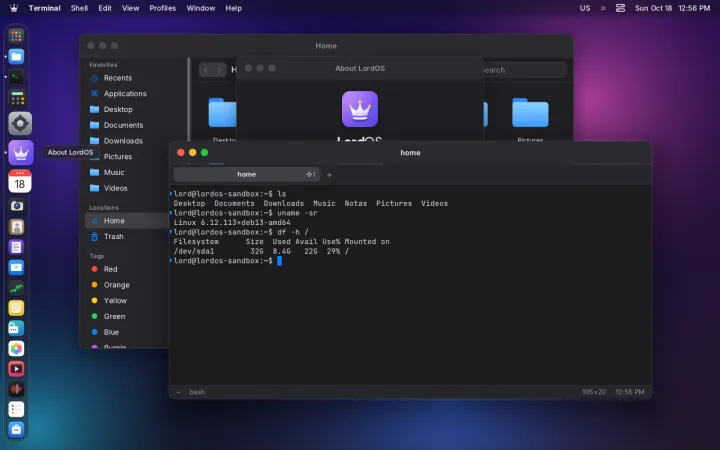Screen dimensions: 720x450
Task: Open the purple text document app in dock
Action: point(16,247)
